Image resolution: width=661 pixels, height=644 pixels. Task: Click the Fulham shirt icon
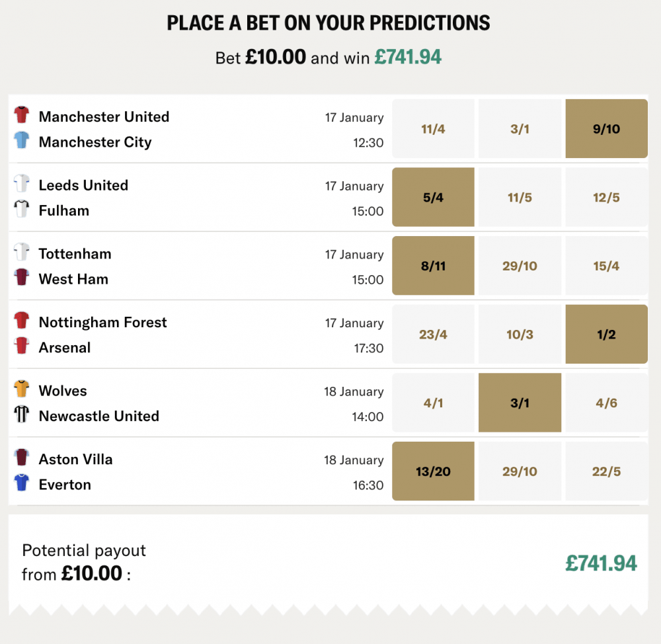point(21,210)
